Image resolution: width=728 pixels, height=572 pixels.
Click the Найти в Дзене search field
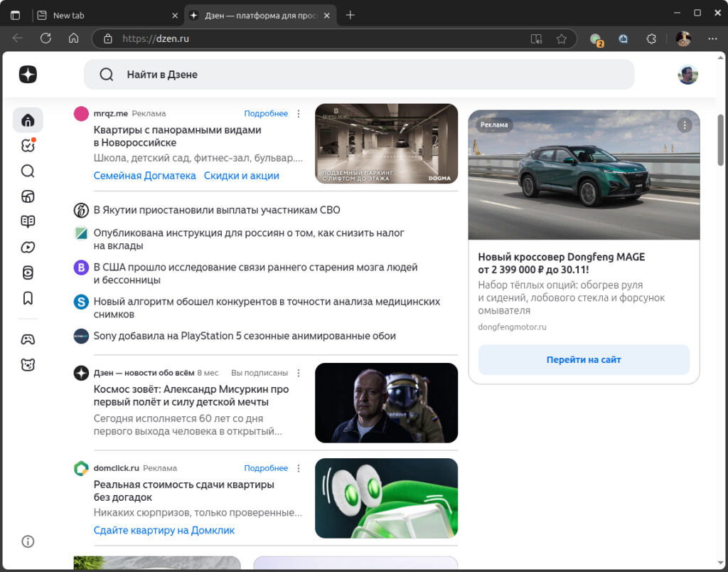click(x=359, y=75)
